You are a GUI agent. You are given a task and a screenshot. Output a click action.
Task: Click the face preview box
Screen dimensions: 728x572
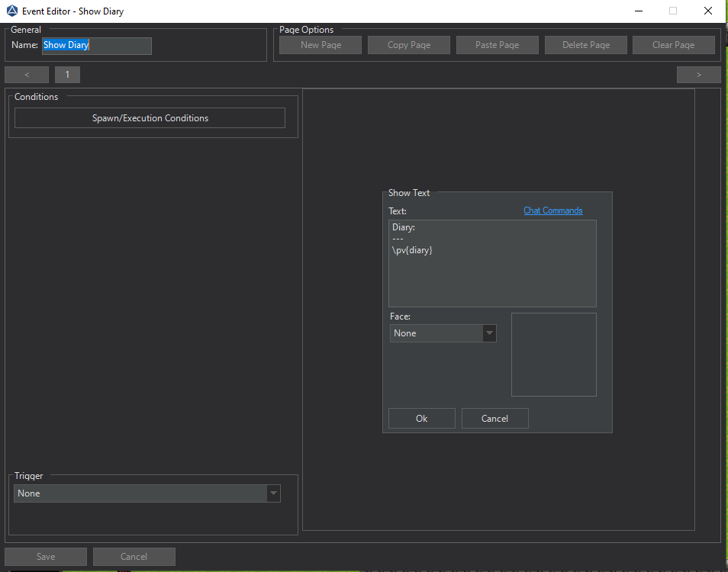(553, 355)
